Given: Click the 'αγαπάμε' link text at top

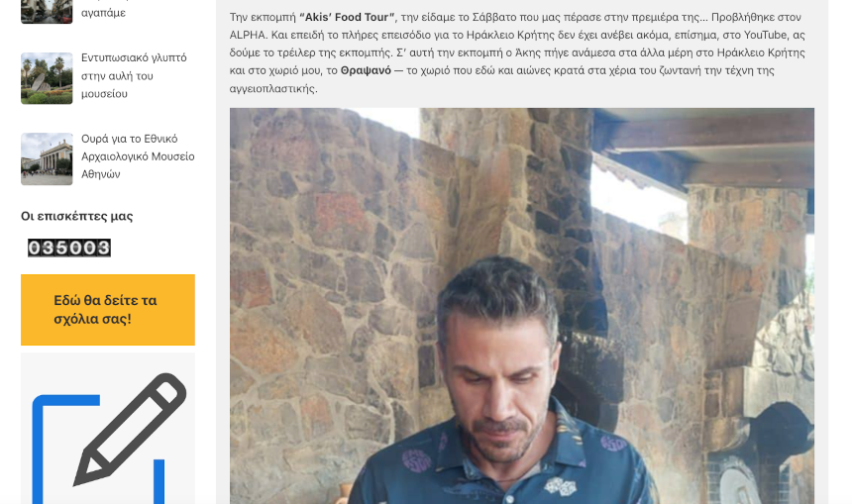Looking at the screenshot, I should (103, 13).
